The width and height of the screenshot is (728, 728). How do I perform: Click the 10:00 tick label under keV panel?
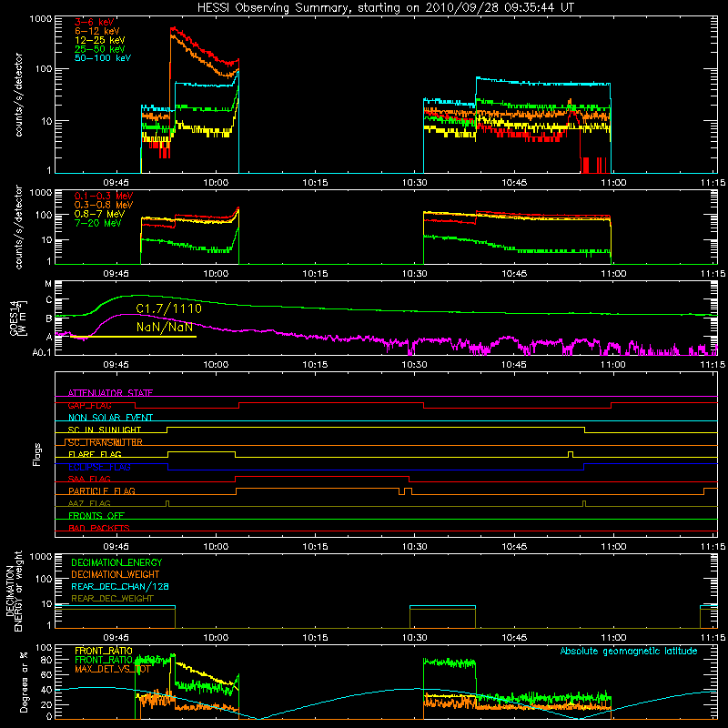(x=216, y=183)
